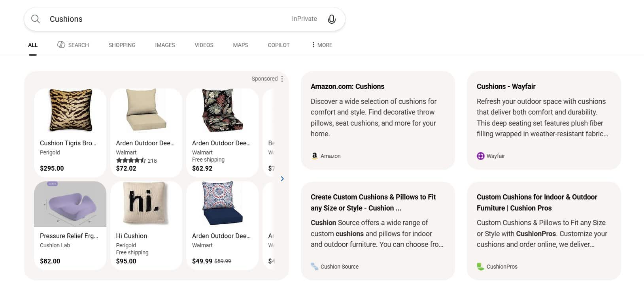Image resolution: width=644 pixels, height=297 pixels.
Task: Click the purple Wayfair logo icon
Action: 481,156
